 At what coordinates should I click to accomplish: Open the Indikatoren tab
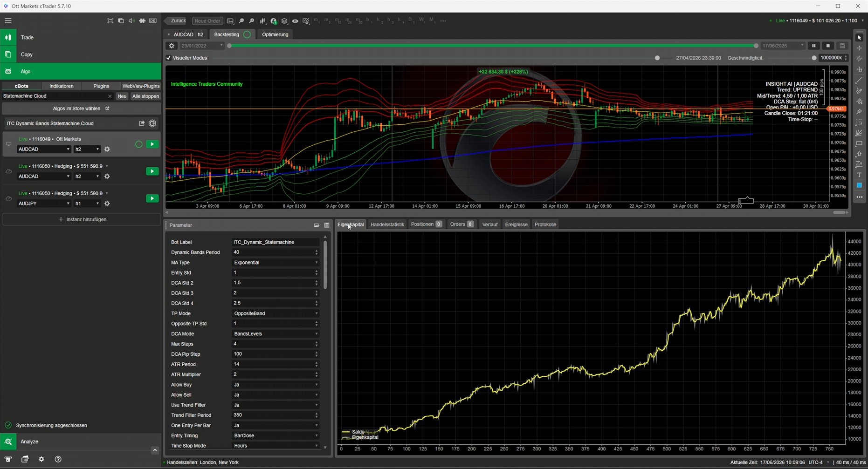point(62,86)
